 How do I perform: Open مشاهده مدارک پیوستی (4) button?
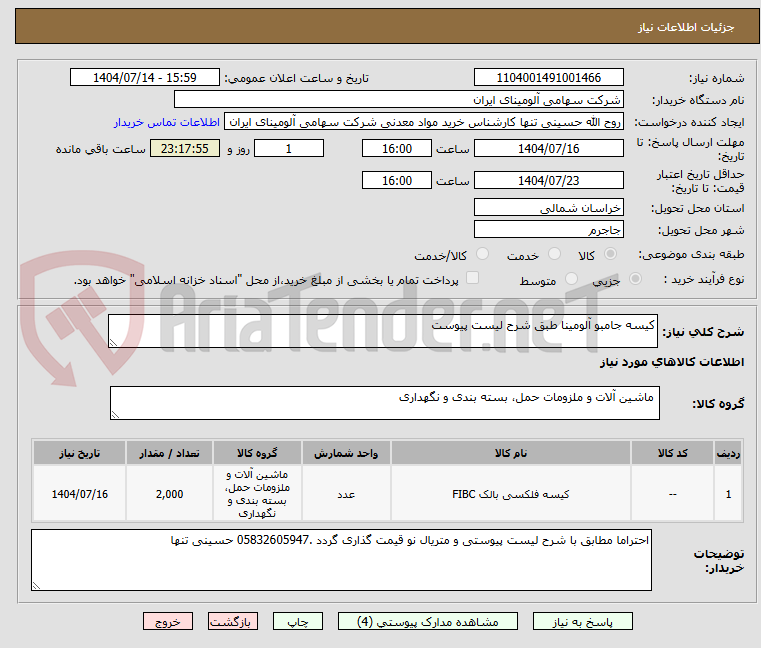point(428,621)
